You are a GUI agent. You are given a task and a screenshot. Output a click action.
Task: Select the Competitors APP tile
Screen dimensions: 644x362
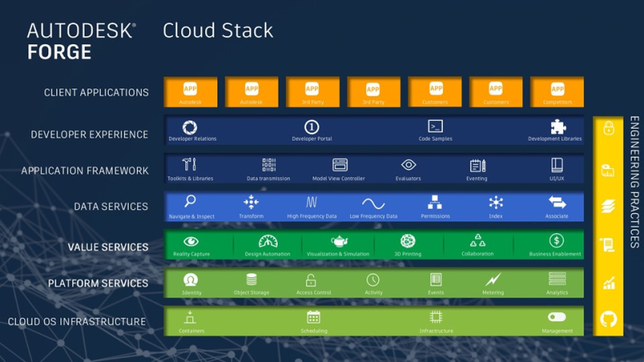(557, 92)
